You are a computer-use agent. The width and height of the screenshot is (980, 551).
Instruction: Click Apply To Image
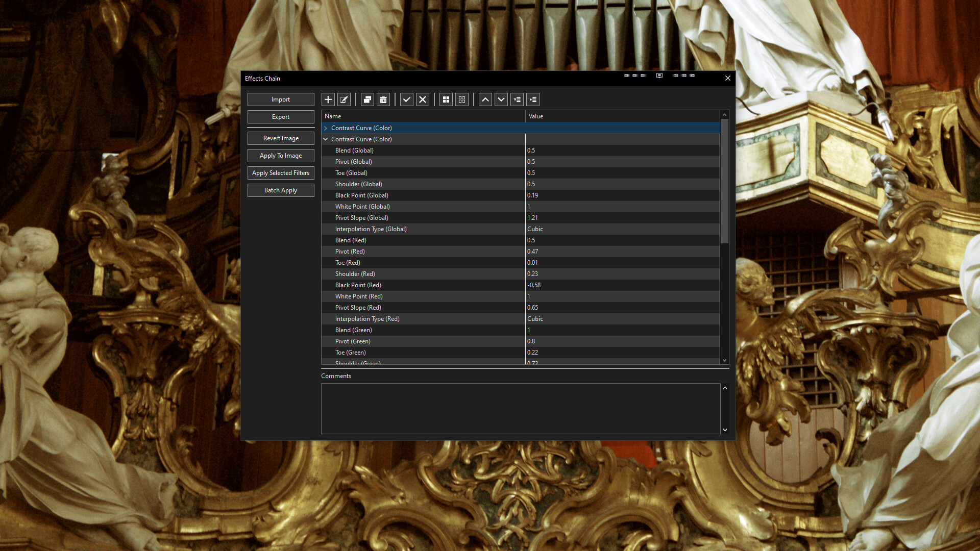tap(281, 156)
